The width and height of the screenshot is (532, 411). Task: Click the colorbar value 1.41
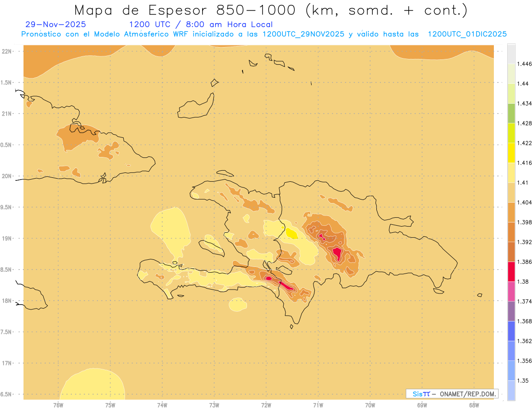click(524, 183)
